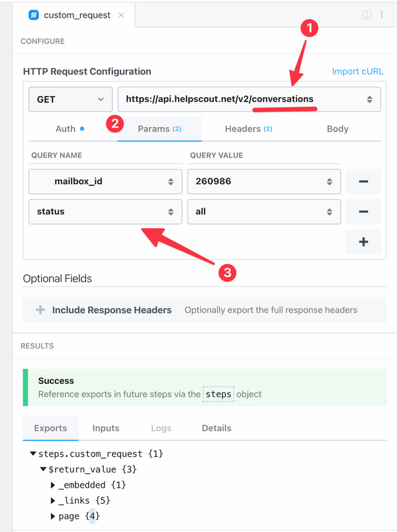This screenshot has height=532, width=397.
Task: Expand the _embedded export node
Action: (x=53, y=485)
